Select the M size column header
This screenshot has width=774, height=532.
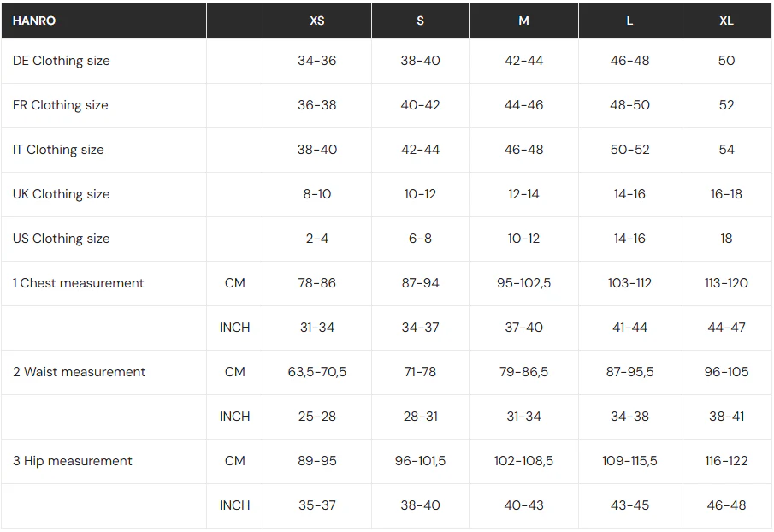(523, 21)
